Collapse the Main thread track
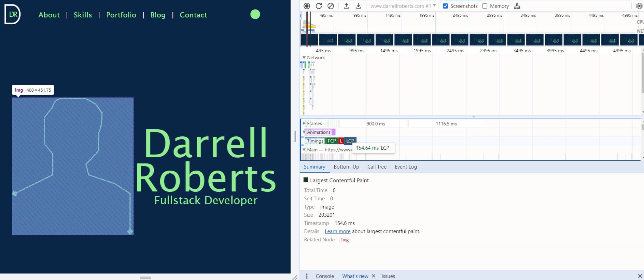This screenshot has width=644, height=280. pos(304,149)
